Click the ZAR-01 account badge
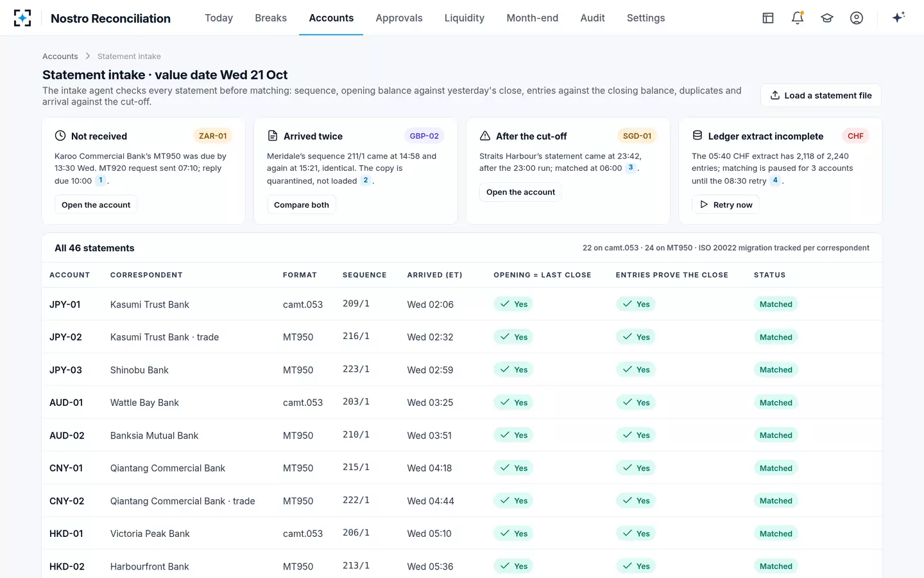 click(x=212, y=136)
